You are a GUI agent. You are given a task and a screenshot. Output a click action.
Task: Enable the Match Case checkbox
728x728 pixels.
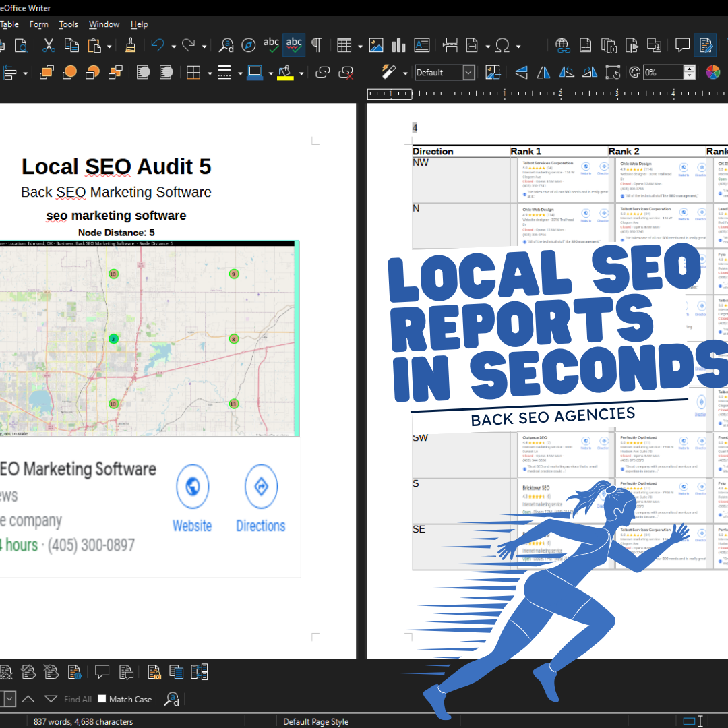pos(102,699)
